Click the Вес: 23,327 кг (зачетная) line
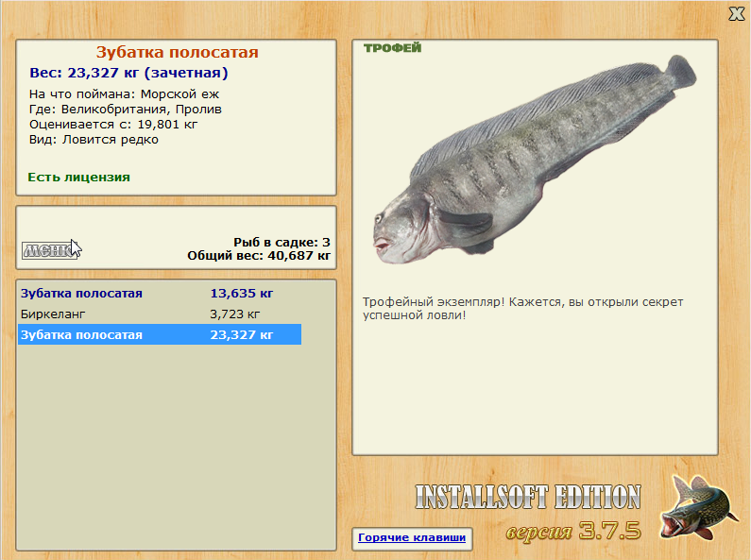Image resolution: width=751 pixels, height=560 pixels. coord(128,73)
